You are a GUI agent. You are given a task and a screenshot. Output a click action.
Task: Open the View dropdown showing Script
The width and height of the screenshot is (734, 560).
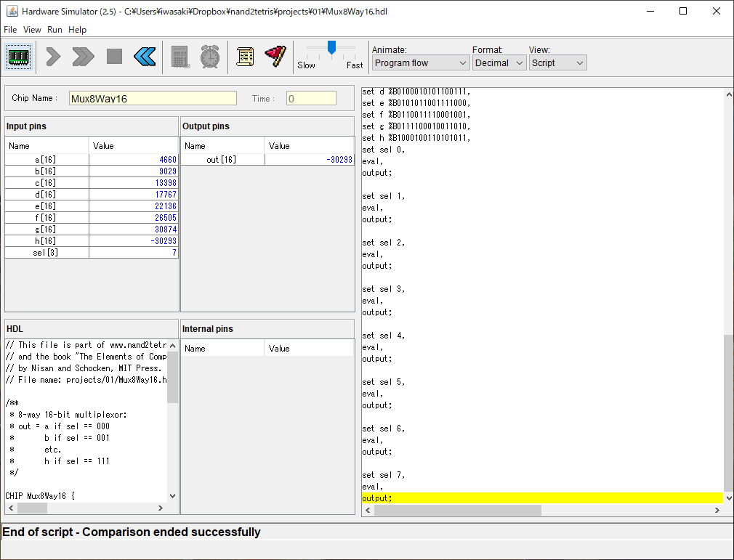pyautogui.click(x=557, y=63)
